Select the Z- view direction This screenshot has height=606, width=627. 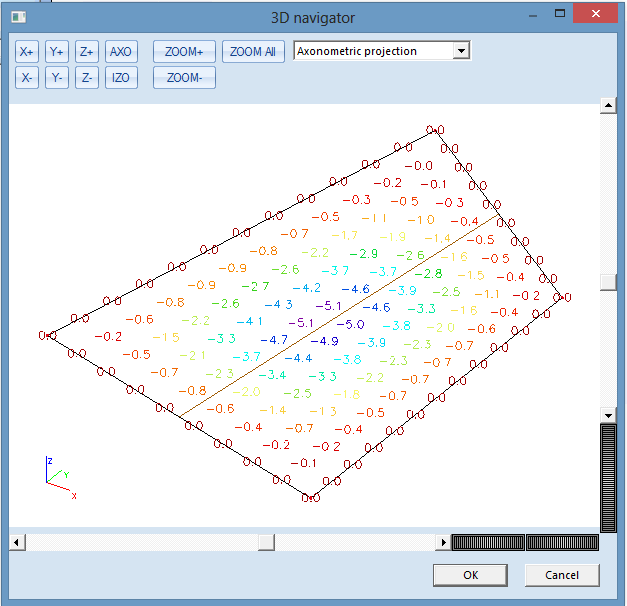[87, 78]
